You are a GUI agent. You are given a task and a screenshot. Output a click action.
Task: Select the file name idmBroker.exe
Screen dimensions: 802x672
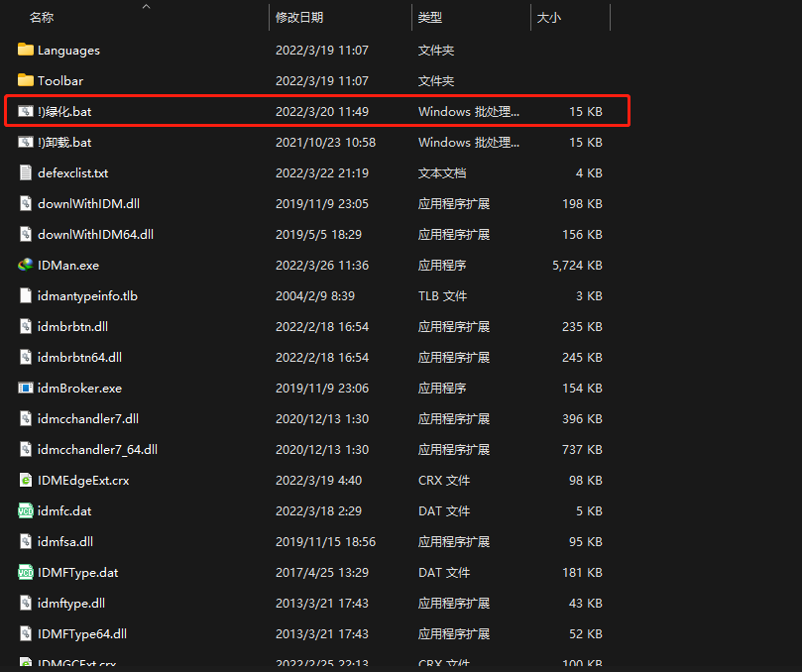tap(79, 389)
